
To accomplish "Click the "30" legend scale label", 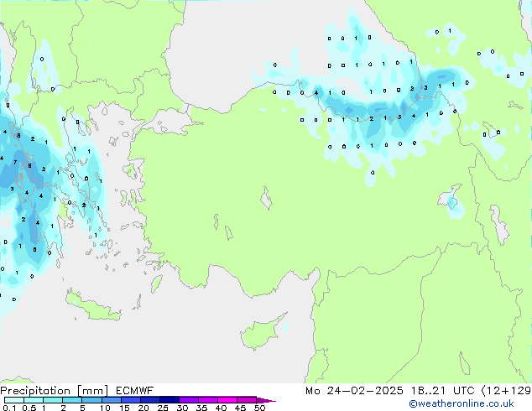I will (x=182, y=408).
